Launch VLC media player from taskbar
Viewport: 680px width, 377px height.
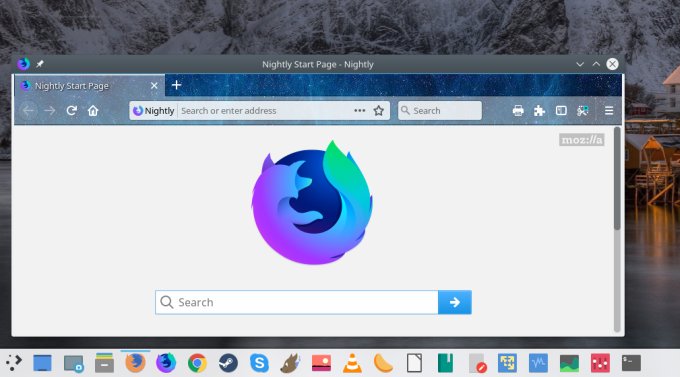[352, 363]
